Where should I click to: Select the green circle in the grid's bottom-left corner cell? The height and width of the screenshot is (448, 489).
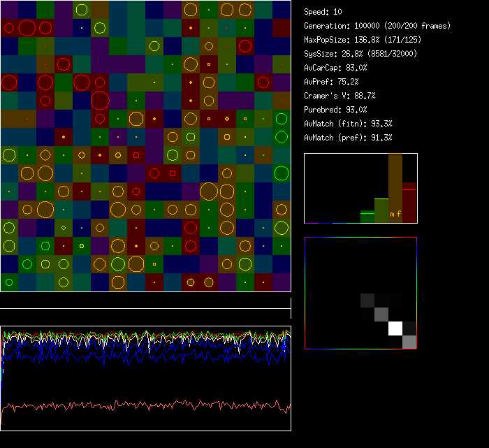coord(9,282)
